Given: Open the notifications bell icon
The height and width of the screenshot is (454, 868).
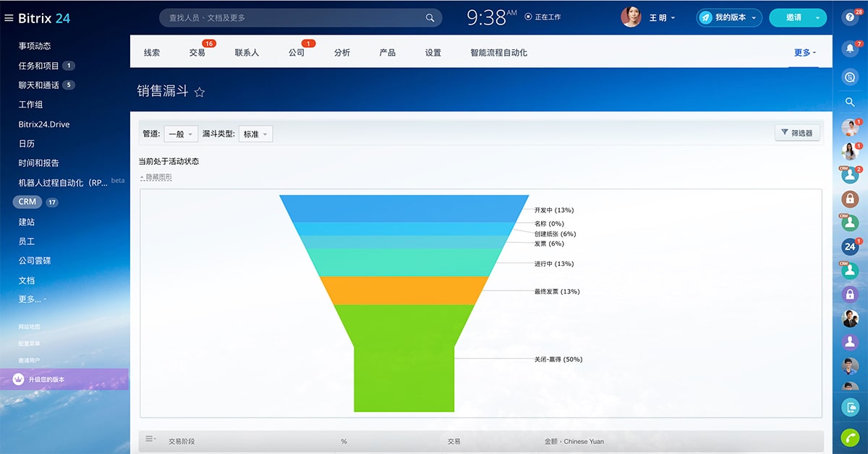Looking at the screenshot, I should pyautogui.click(x=850, y=48).
